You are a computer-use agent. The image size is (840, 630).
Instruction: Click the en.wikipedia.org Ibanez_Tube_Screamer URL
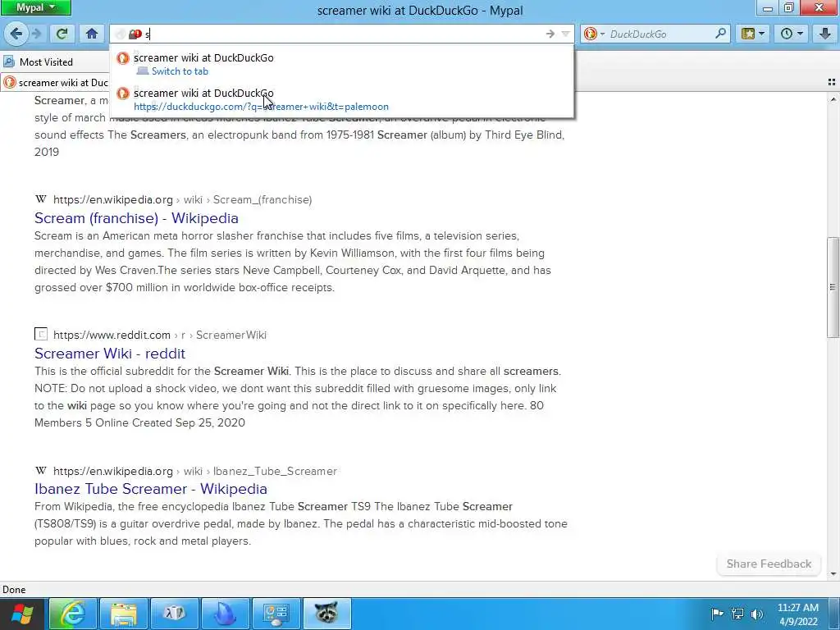pos(195,471)
